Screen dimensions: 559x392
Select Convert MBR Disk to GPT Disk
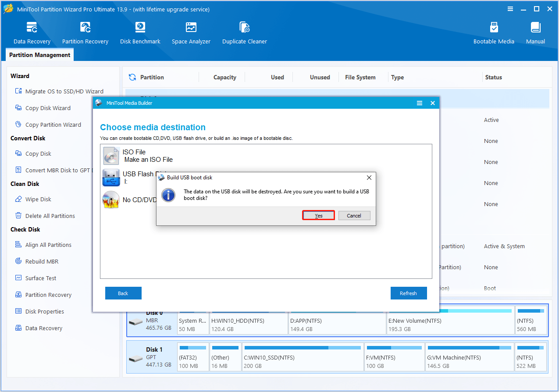tap(53, 170)
